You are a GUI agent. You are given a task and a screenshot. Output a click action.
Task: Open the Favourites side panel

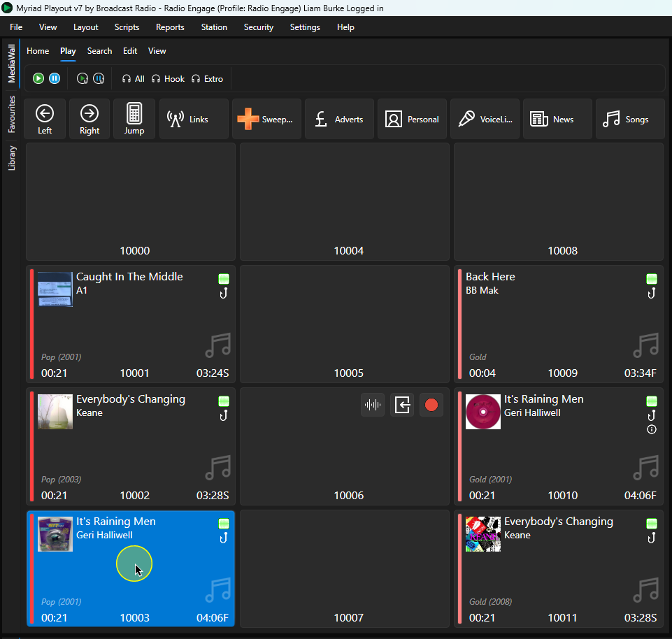pos(12,114)
